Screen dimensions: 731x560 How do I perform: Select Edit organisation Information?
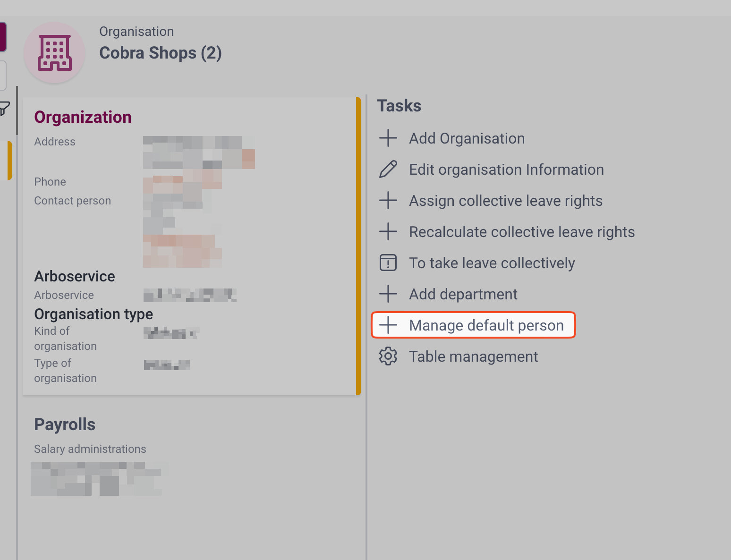506,170
